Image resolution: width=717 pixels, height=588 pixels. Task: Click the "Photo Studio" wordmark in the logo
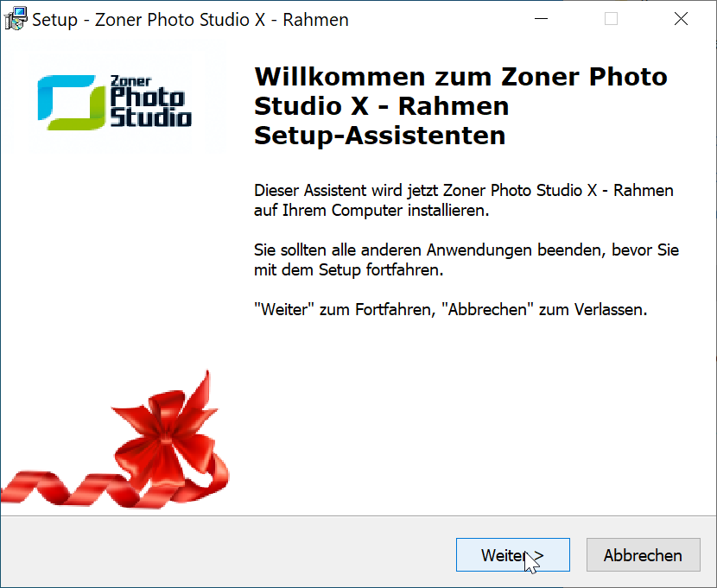click(151, 107)
